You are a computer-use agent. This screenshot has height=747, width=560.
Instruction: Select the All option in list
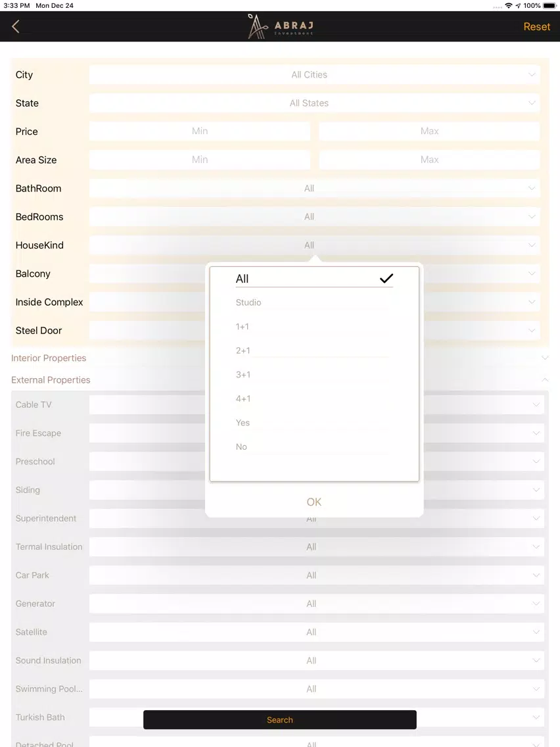[x=314, y=279]
